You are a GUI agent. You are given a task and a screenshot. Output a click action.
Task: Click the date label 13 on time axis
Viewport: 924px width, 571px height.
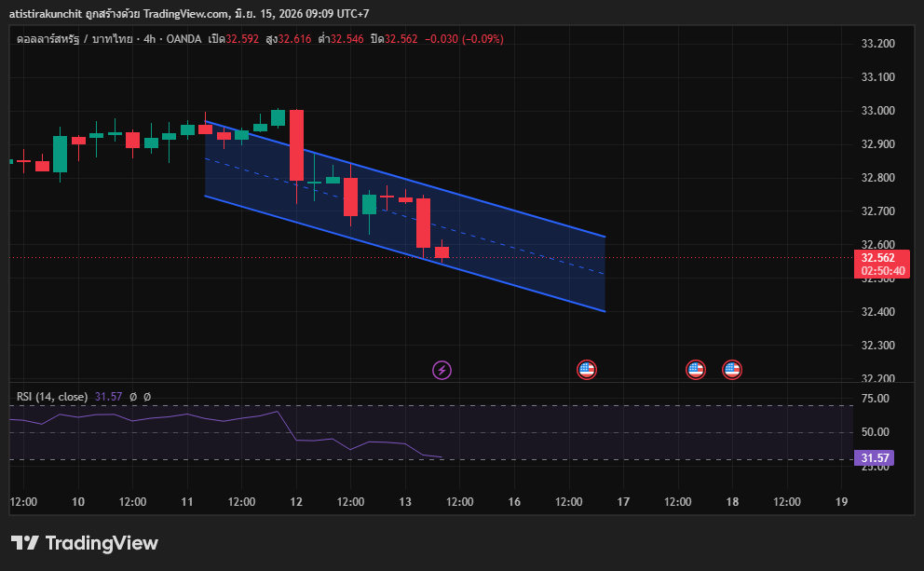tap(405, 501)
